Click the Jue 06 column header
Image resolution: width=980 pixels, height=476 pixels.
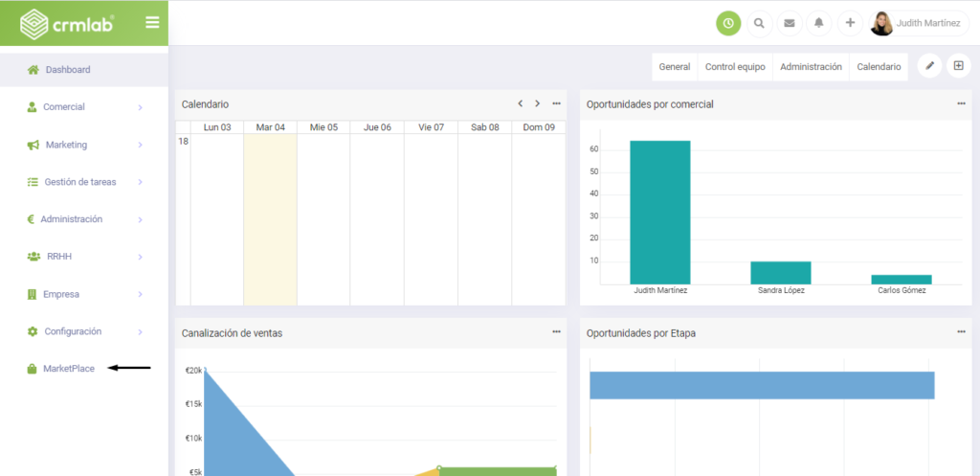(377, 127)
